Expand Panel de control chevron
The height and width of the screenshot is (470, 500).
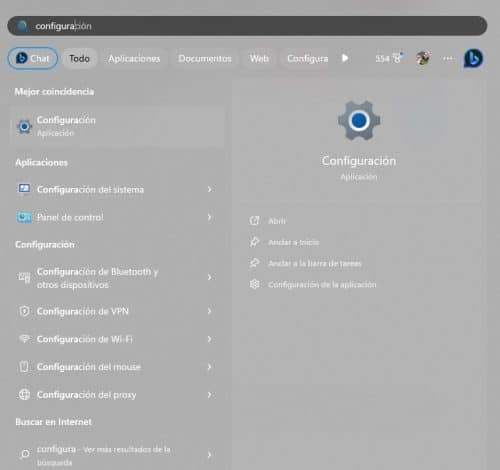(x=209, y=217)
